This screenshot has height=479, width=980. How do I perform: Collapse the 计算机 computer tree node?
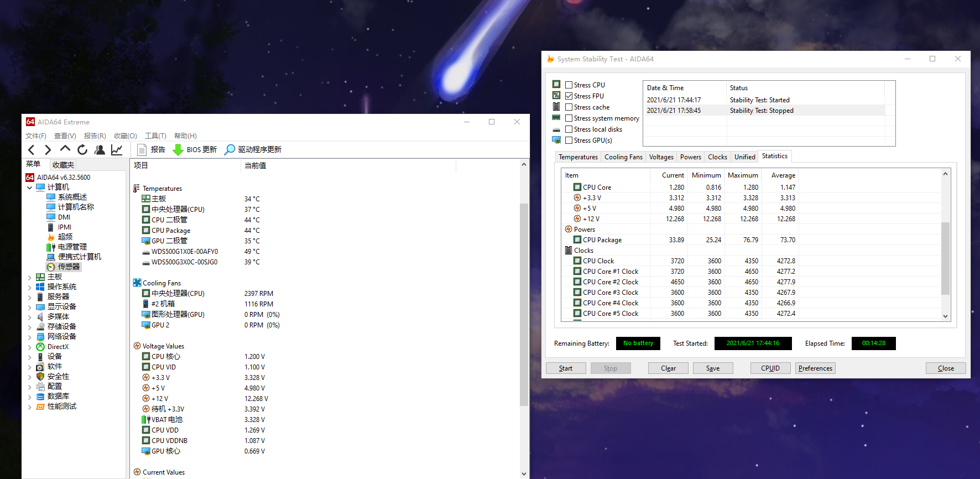[30, 188]
